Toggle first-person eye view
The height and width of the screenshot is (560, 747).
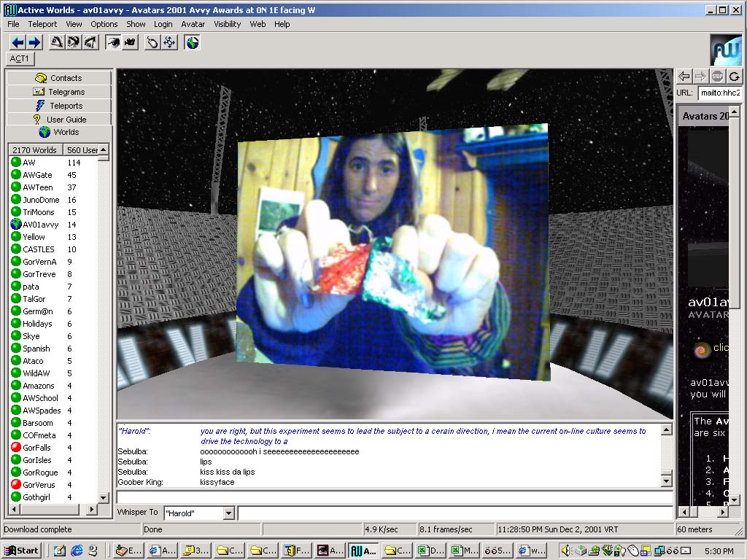[114, 42]
